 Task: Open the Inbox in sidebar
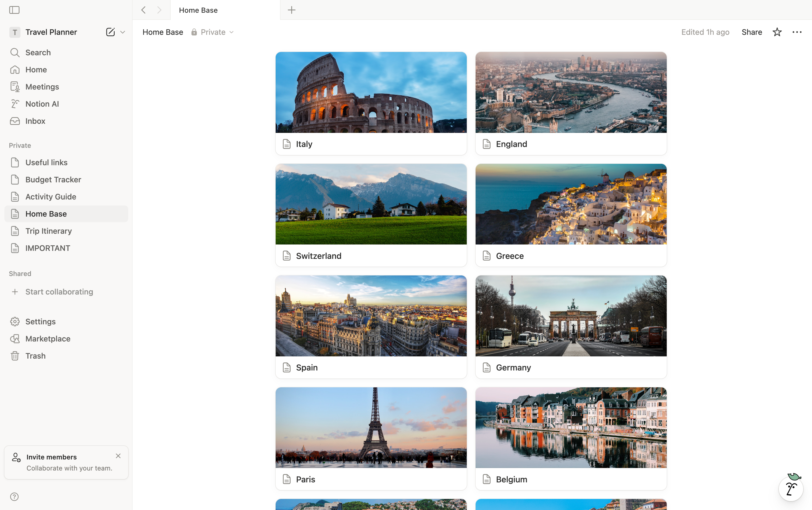(x=35, y=121)
